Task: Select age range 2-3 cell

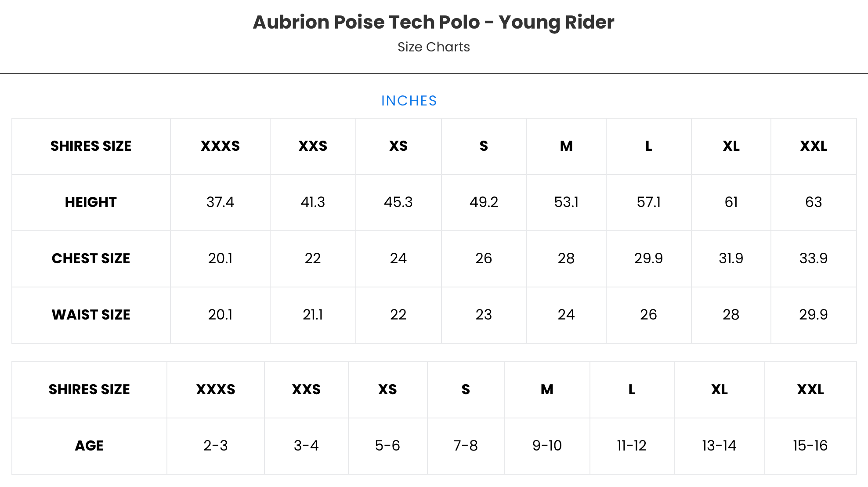Action: coord(216,446)
